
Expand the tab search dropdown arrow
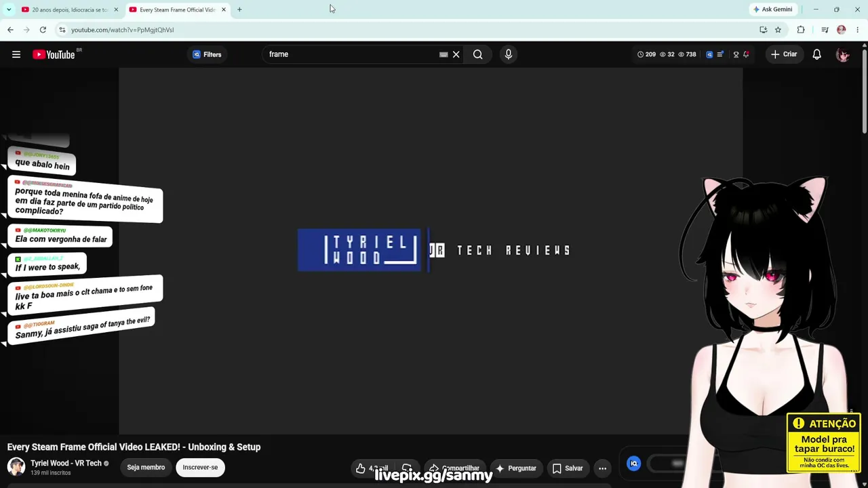coord(9,9)
